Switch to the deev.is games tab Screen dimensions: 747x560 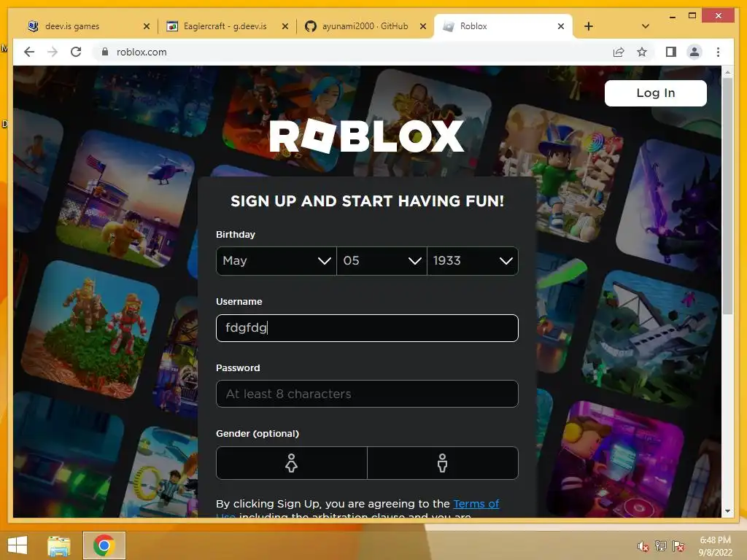pos(88,26)
